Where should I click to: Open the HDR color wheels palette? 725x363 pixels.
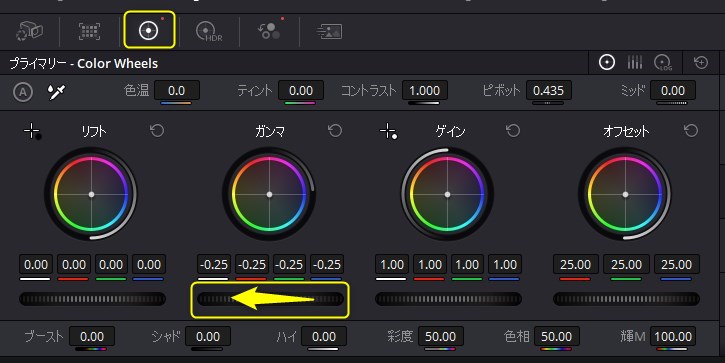click(209, 31)
